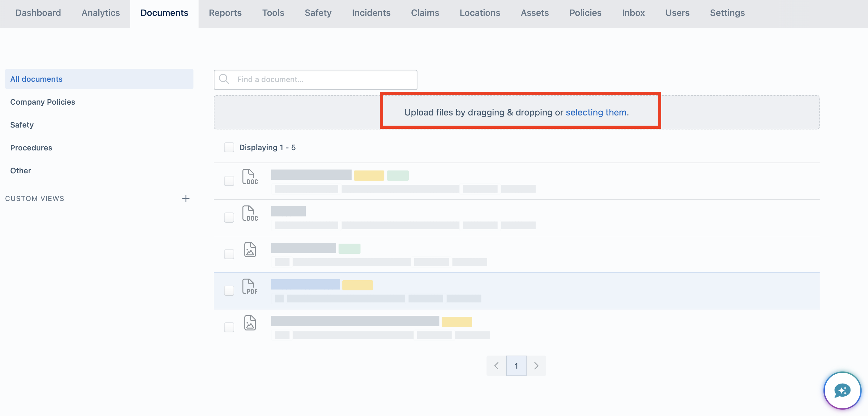This screenshot has height=416, width=868.
Task: Open the Procedures folder
Action: [x=99, y=148]
